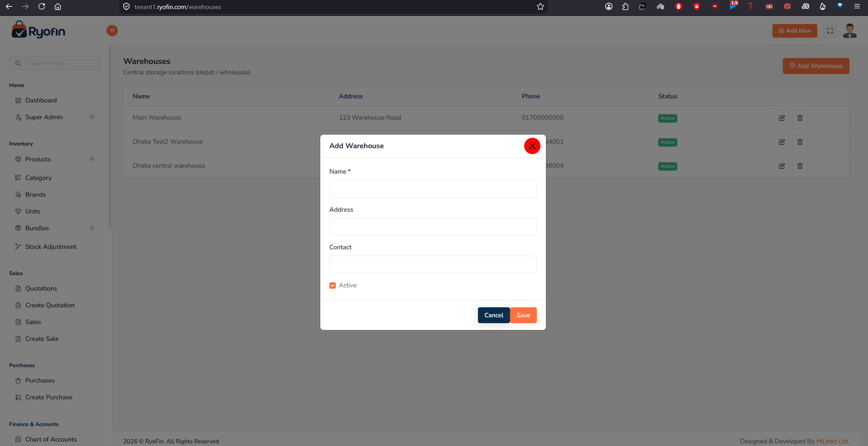Click the browser address bar URL
Viewport: 868px width, 446px height.
tap(178, 7)
